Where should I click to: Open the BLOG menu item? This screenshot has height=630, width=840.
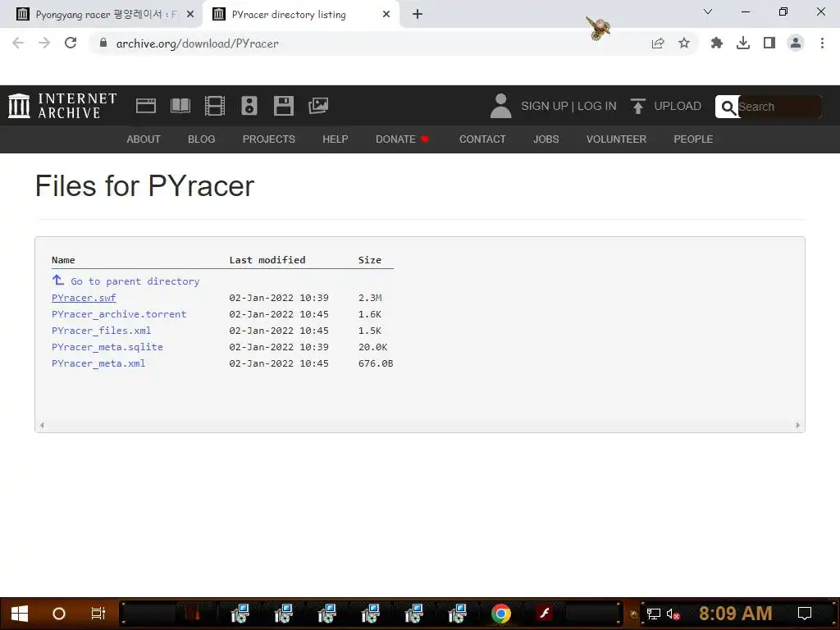pos(202,139)
